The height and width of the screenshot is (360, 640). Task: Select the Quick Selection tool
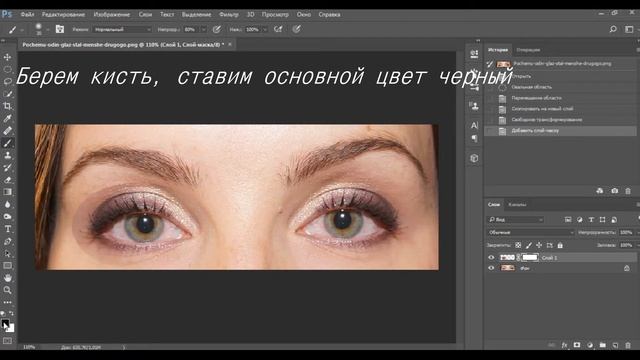click(7, 94)
